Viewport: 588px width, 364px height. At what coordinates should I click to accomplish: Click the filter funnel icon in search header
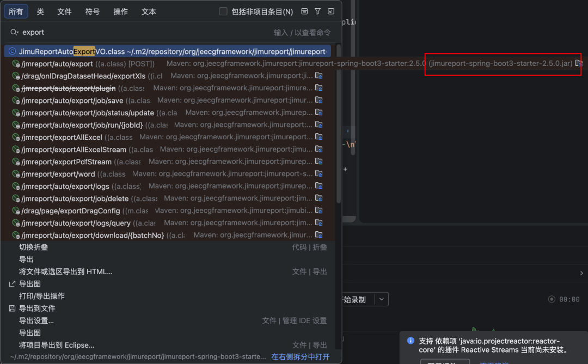coord(317,11)
